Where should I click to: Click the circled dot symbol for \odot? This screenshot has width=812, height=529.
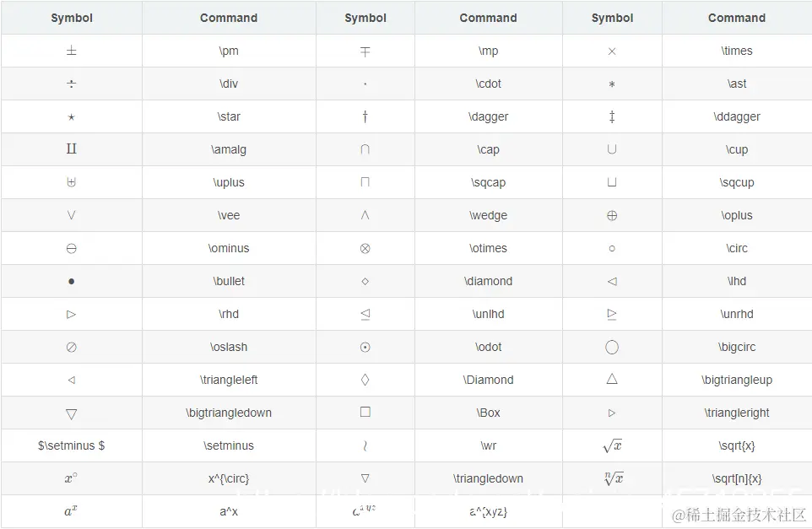pos(365,348)
